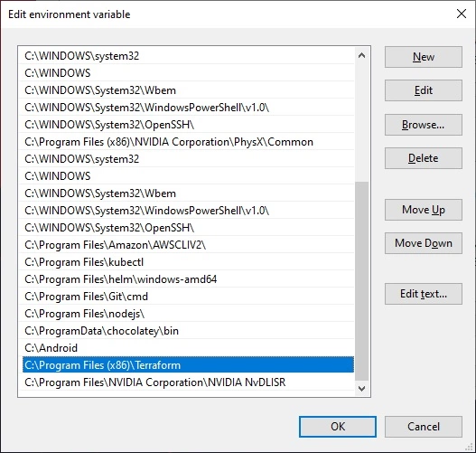Select the C:\Program Files\kubectl entry
The image size is (476, 453).
[188, 262]
